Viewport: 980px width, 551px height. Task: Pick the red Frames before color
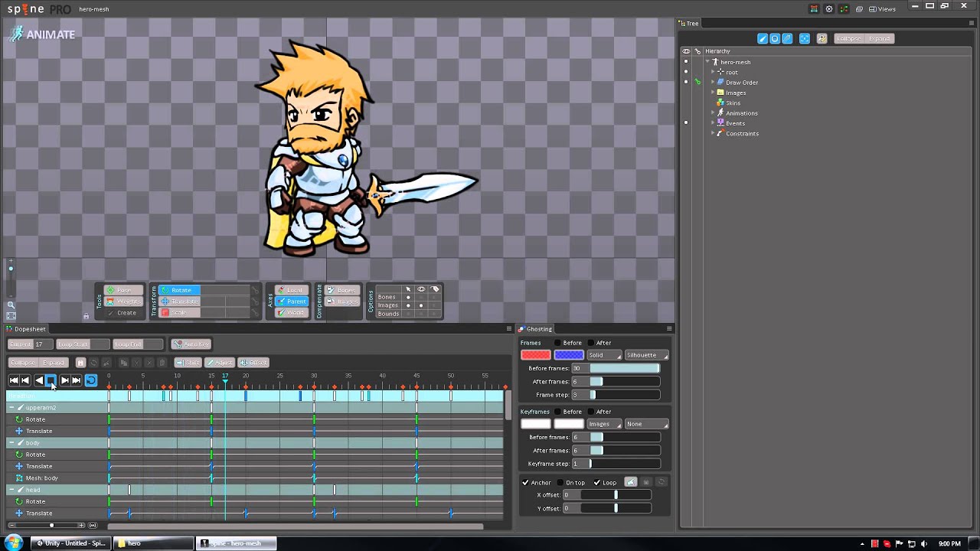click(x=535, y=355)
